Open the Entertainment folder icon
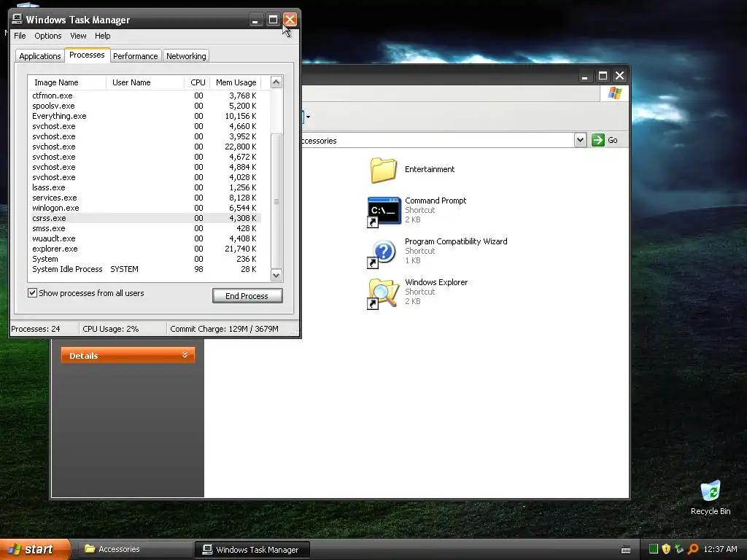This screenshot has width=747, height=560. (x=384, y=170)
